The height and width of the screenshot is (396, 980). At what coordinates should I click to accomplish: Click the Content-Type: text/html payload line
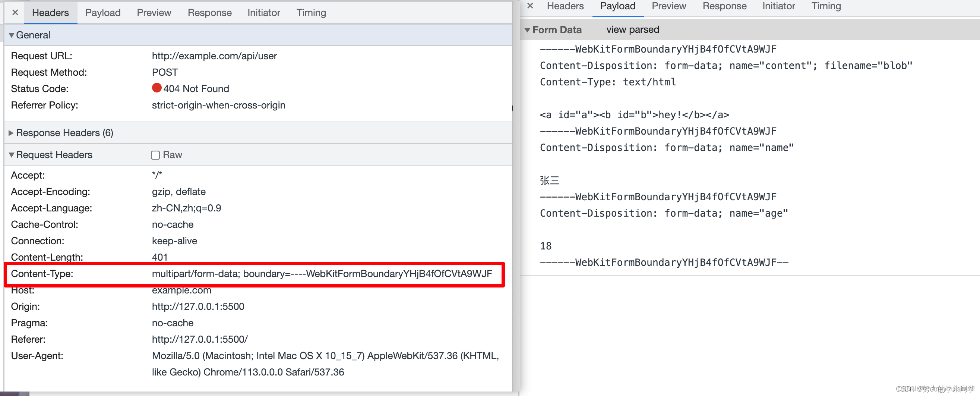click(x=608, y=82)
